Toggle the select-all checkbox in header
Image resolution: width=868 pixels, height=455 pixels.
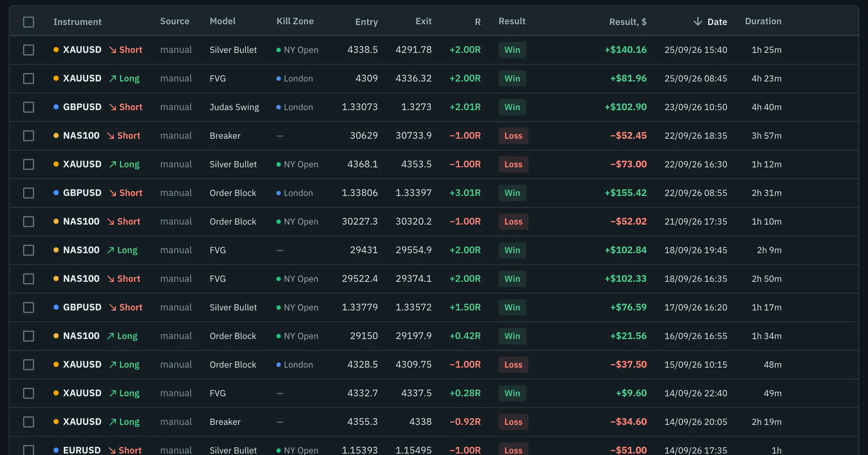pos(29,22)
